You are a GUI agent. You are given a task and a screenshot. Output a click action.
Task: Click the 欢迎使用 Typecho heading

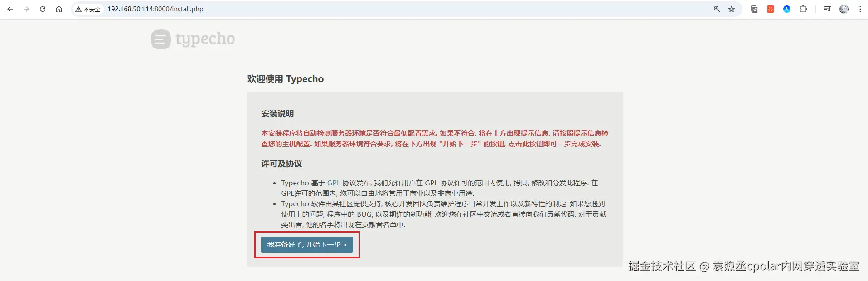pyautogui.click(x=286, y=79)
